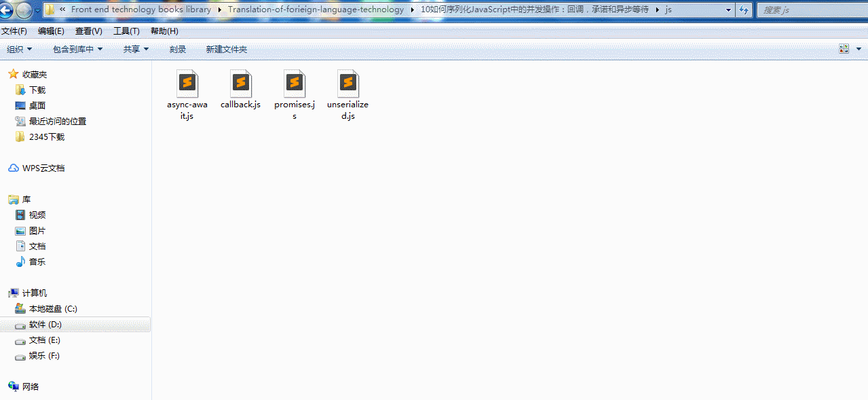Viewport: 868px width, 400px height.
Task: Click the refresh button next to address bar
Action: tap(744, 10)
